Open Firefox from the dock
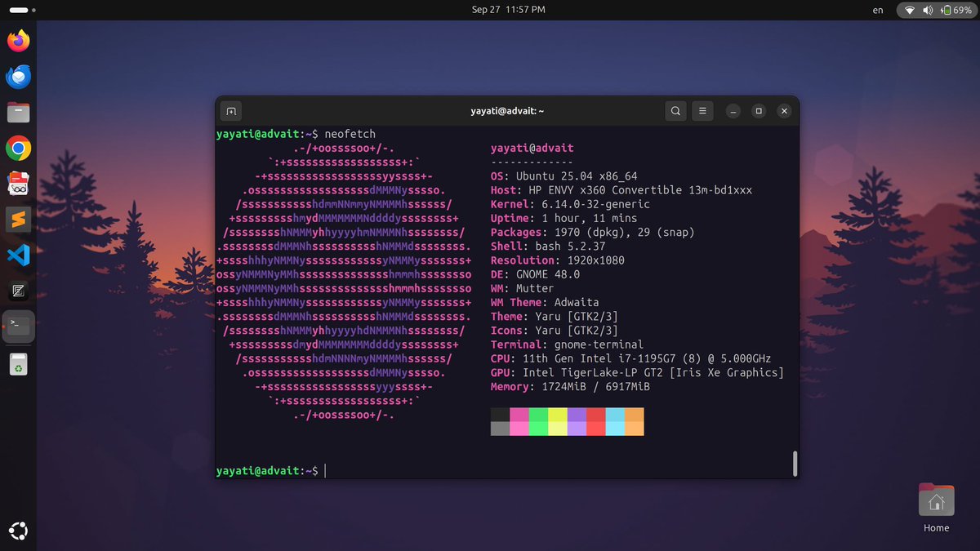This screenshot has width=980, height=551. click(18, 40)
